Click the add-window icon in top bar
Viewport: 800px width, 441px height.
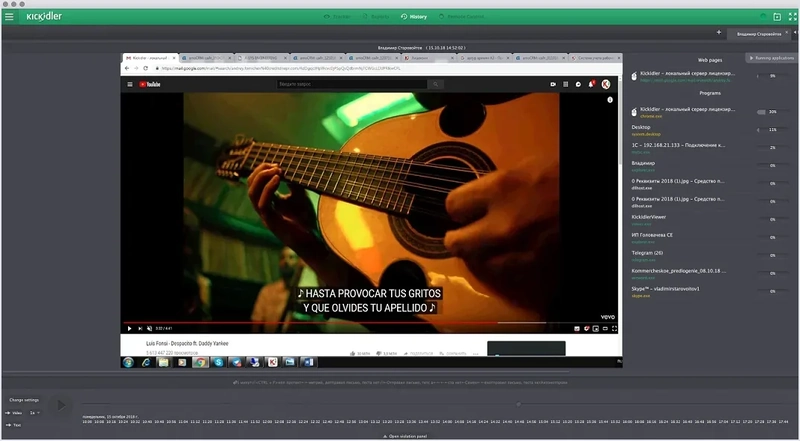(x=777, y=17)
